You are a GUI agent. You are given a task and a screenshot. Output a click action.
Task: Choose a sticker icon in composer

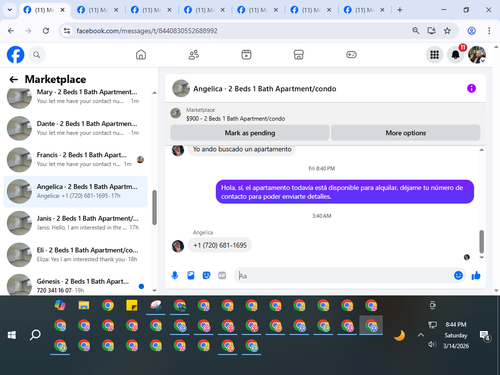(207, 275)
